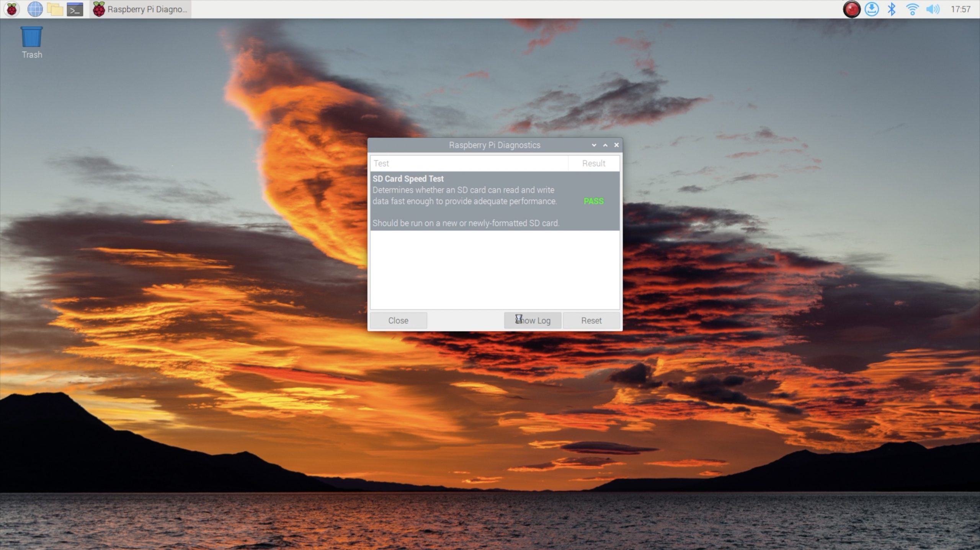Image resolution: width=980 pixels, height=550 pixels.
Task: Launch the web browser globe icon
Action: (35, 9)
